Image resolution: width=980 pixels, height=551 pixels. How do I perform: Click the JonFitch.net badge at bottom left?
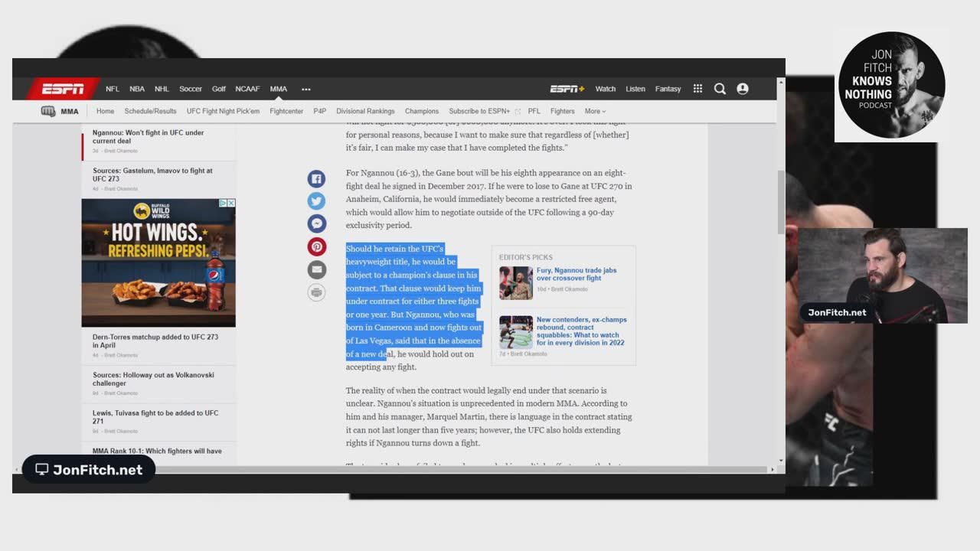[x=89, y=469]
